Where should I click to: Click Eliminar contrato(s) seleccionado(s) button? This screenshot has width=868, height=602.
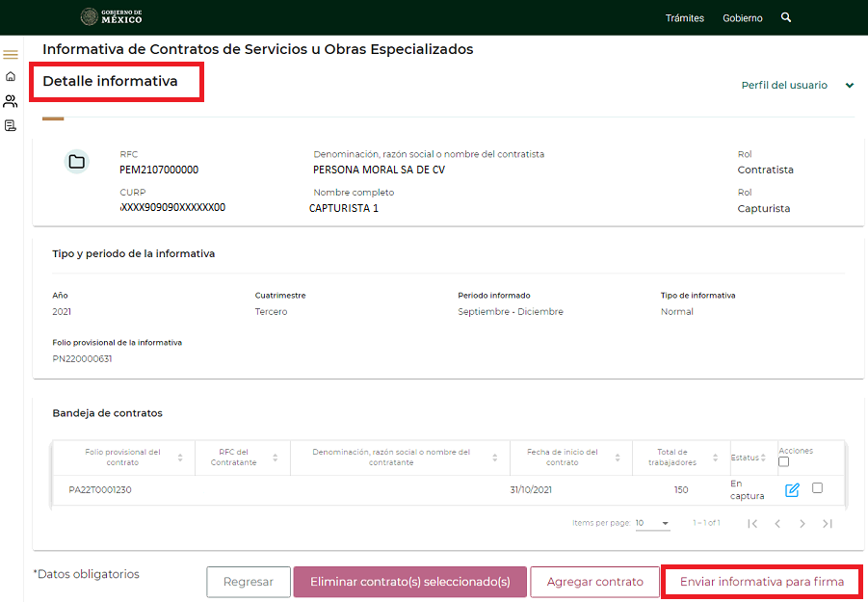coord(410,582)
